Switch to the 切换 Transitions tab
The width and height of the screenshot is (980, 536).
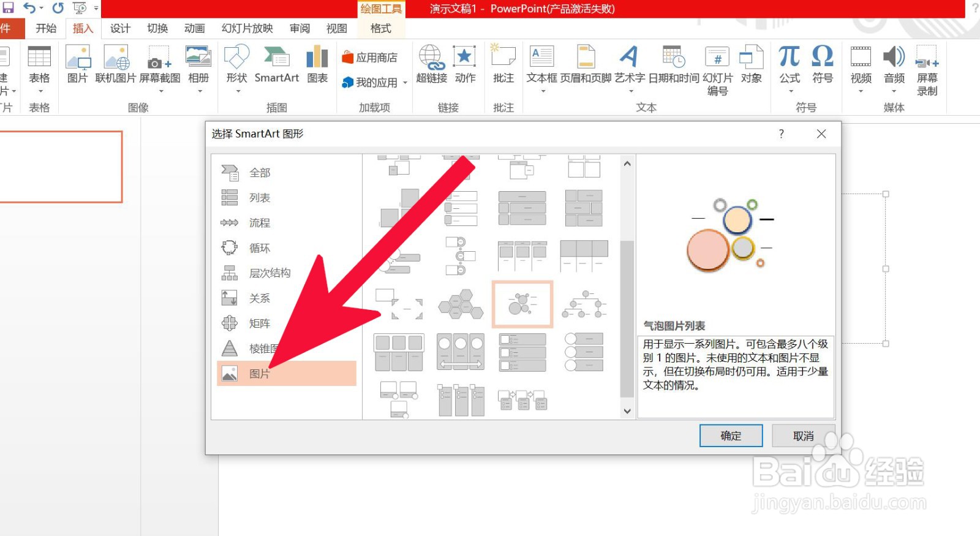coord(157,28)
